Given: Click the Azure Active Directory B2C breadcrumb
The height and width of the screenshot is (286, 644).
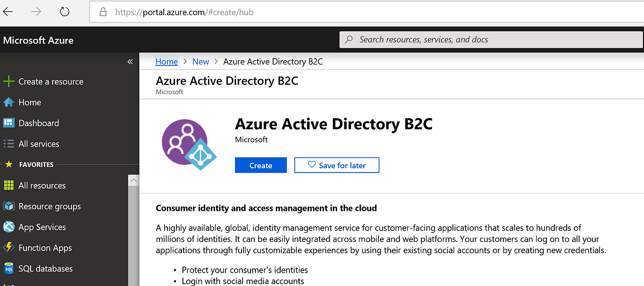Looking at the screenshot, I should tap(273, 62).
